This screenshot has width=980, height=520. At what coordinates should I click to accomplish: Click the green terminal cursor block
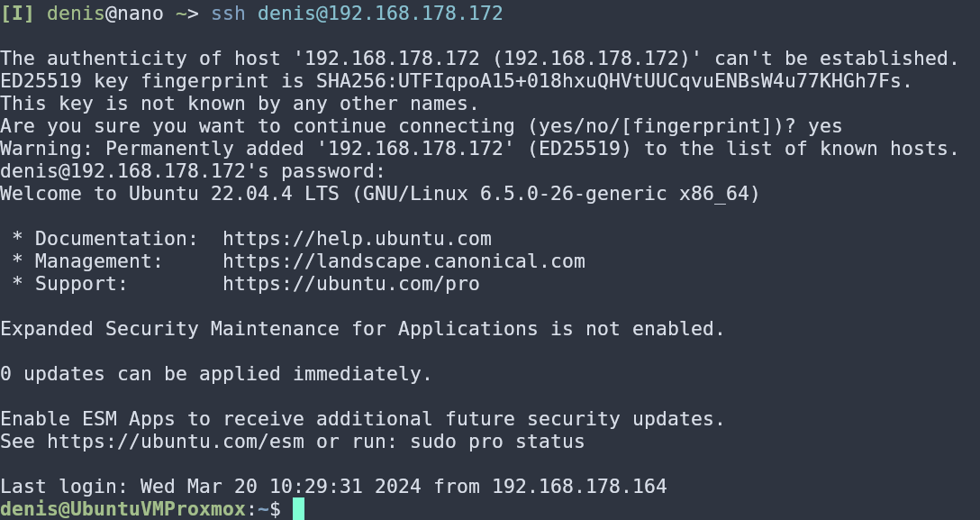(x=298, y=509)
